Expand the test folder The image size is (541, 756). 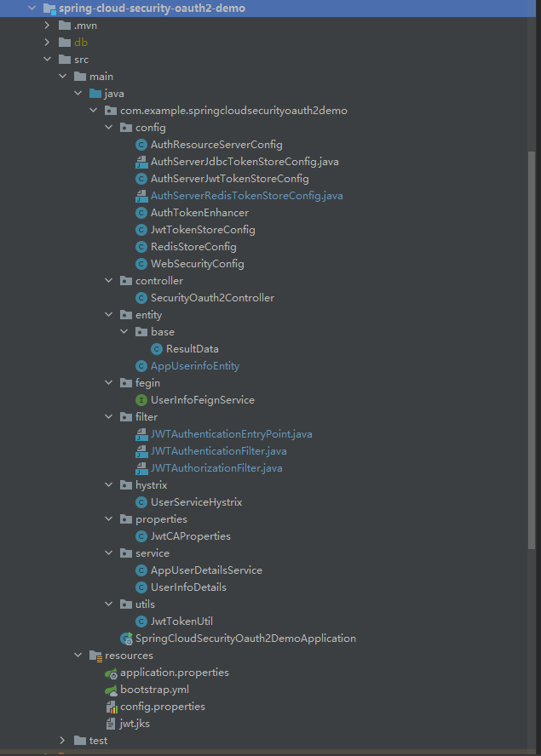pos(63,741)
